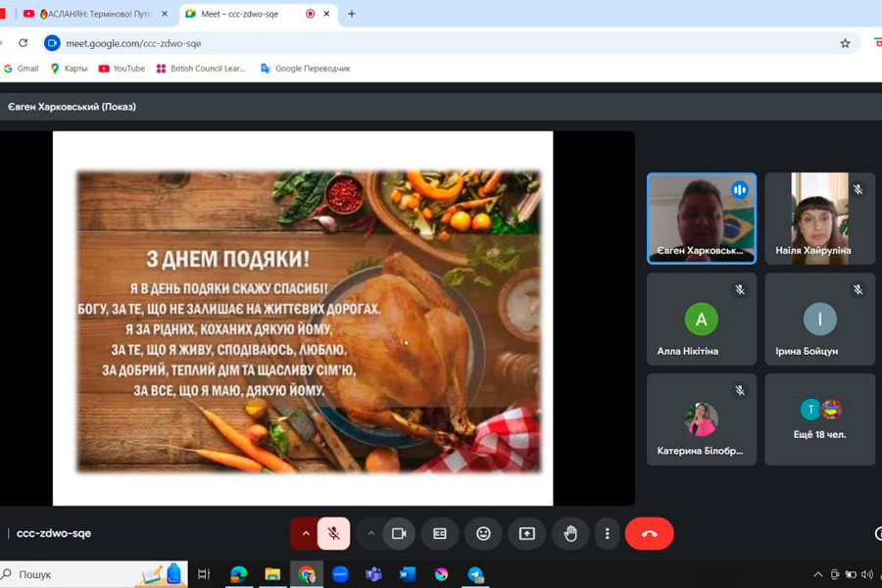Open the Gmail bookmark
Screen dimensions: 882x588
(22, 68)
